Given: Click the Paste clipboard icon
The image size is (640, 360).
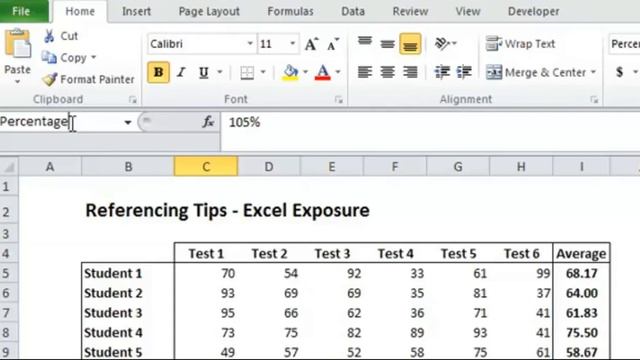Looking at the screenshot, I should coord(18,44).
